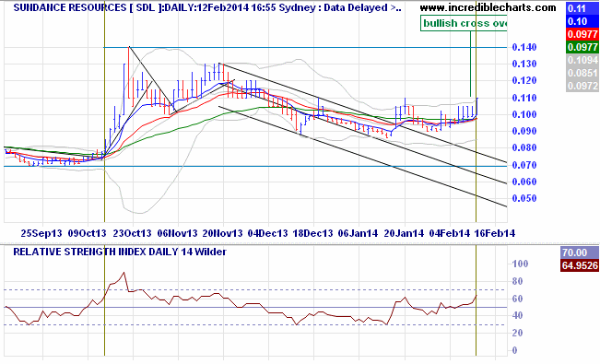
Task: Click the RSI axis 40 label
Action: (517, 316)
